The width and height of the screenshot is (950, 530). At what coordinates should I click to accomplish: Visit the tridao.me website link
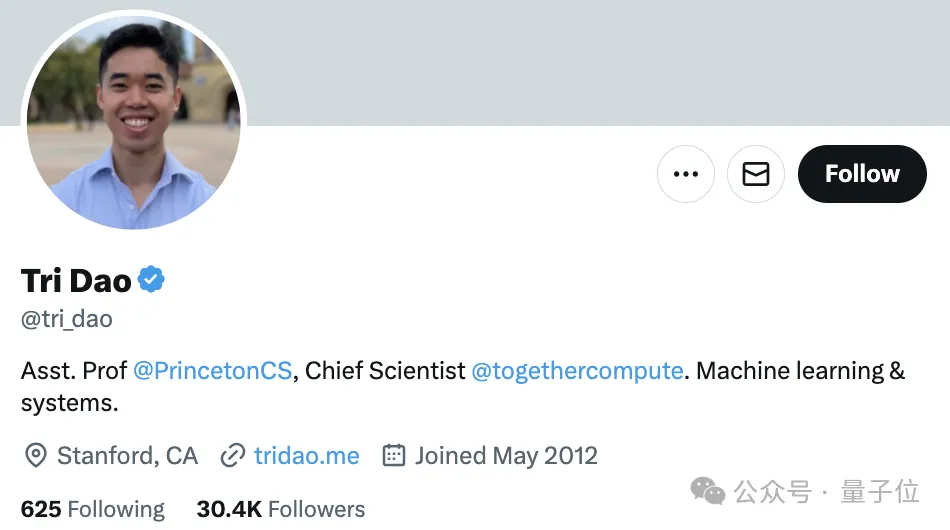[x=306, y=456]
